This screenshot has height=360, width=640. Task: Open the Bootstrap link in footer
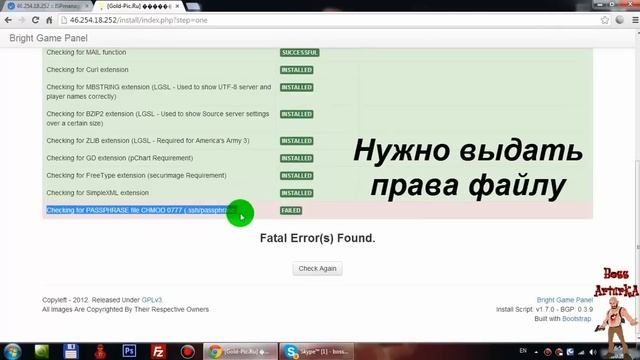576,319
